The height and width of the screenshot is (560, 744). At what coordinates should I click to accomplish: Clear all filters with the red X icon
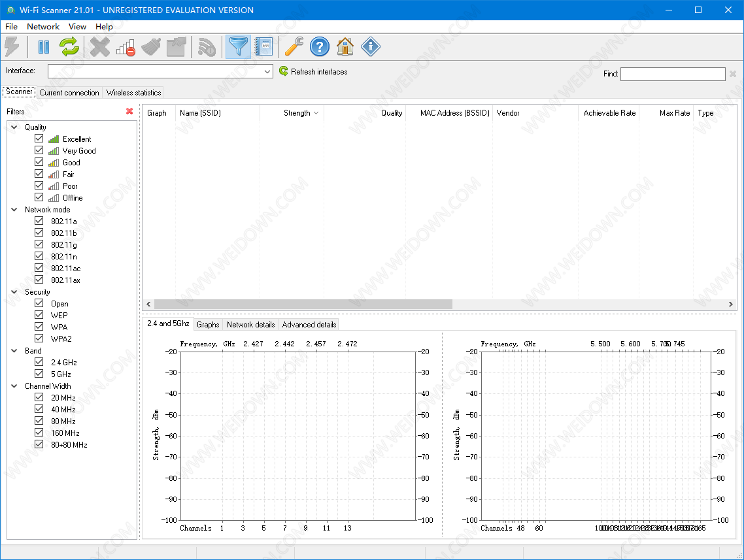coord(129,111)
